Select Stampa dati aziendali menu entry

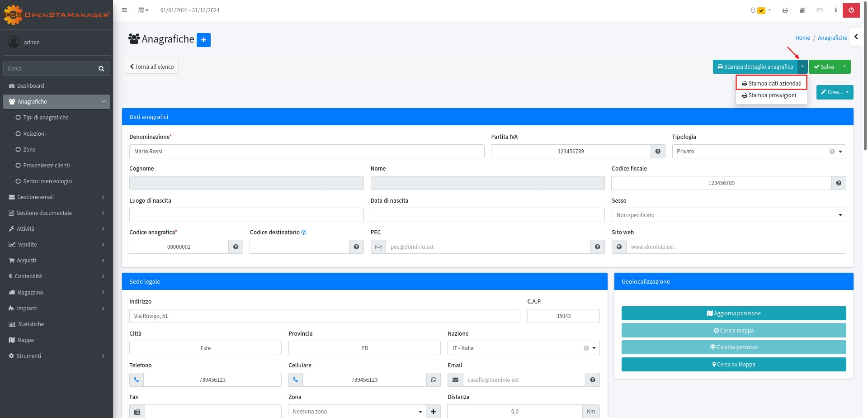coord(771,84)
